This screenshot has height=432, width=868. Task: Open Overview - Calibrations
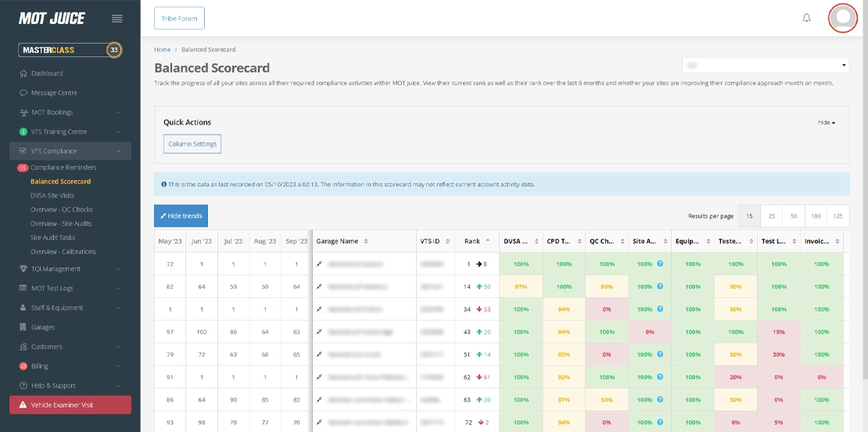[x=63, y=251]
